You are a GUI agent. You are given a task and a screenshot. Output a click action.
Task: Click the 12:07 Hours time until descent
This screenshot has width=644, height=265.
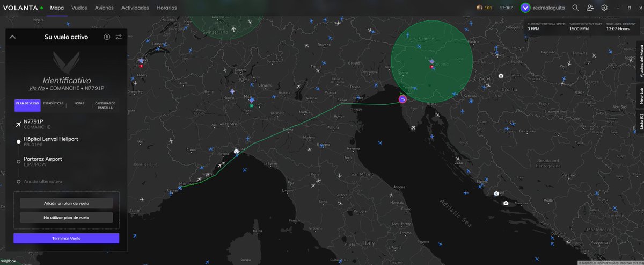[617, 29]
